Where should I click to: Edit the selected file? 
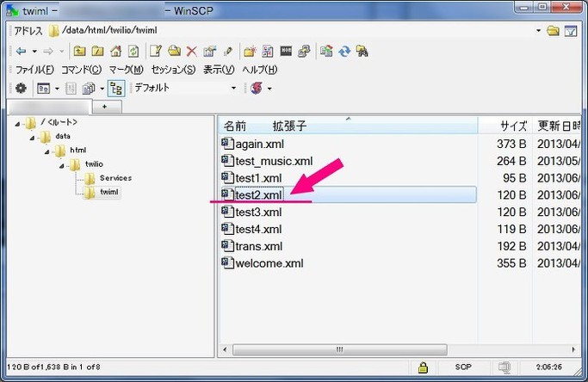pyautogui.click(x=156, y=51)
